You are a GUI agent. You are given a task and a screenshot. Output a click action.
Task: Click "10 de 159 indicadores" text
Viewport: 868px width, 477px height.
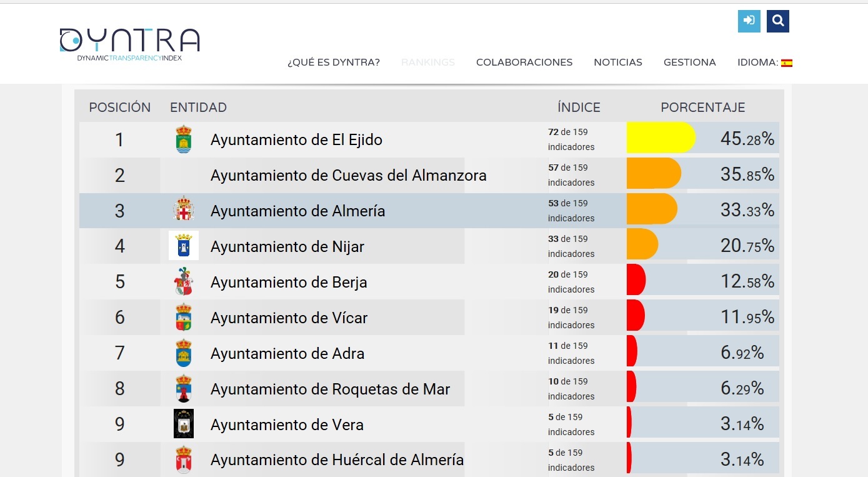point(571,389)
